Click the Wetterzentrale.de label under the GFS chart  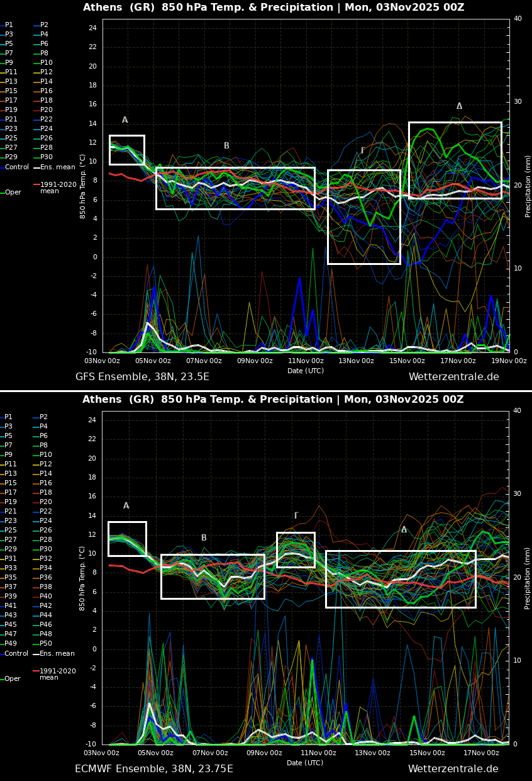[x=453, y=377]
